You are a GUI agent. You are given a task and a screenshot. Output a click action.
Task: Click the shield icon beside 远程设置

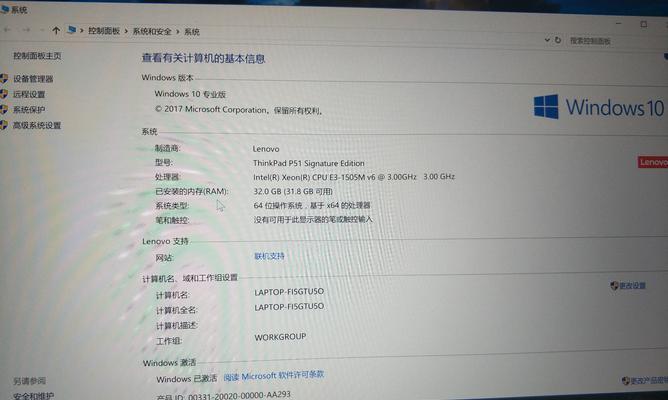(4, 94)
